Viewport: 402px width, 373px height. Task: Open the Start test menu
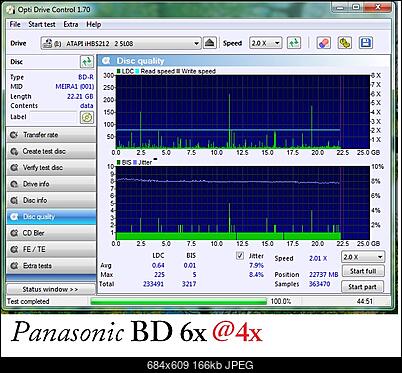point(42,24)
